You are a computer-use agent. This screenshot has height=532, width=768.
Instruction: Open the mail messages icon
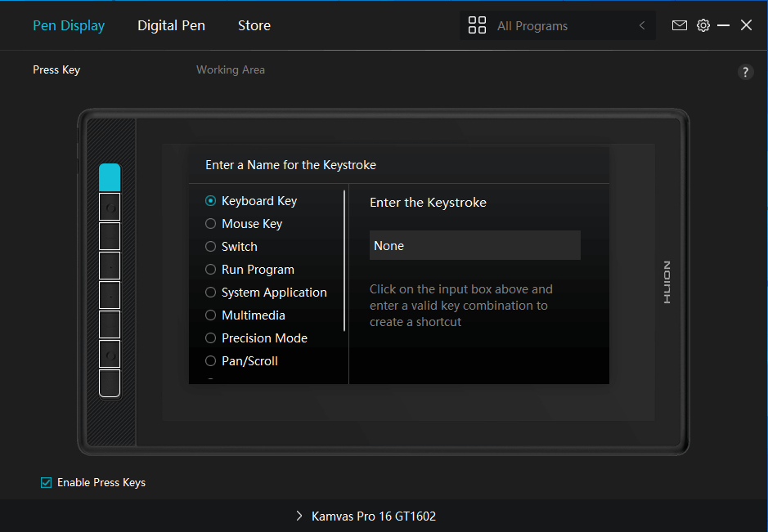679,25
